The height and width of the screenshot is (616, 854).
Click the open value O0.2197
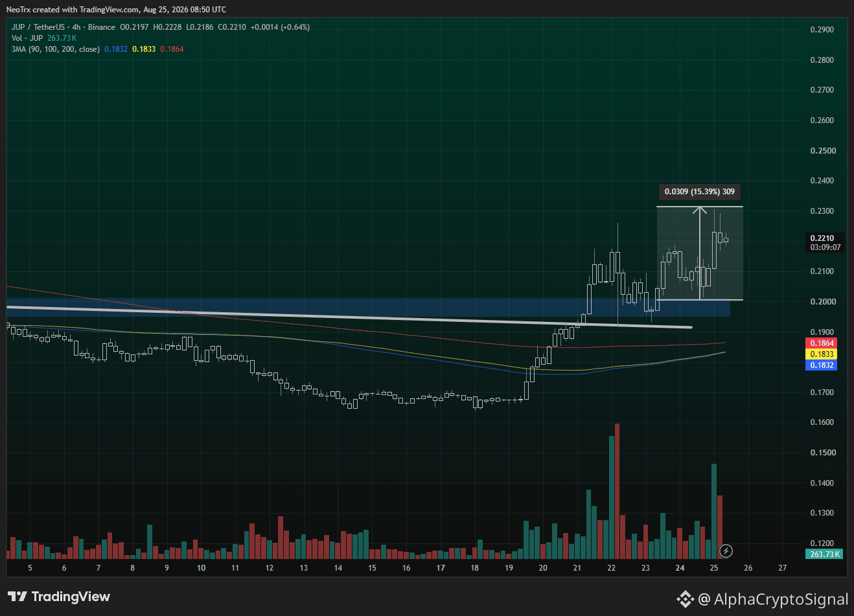134,27
